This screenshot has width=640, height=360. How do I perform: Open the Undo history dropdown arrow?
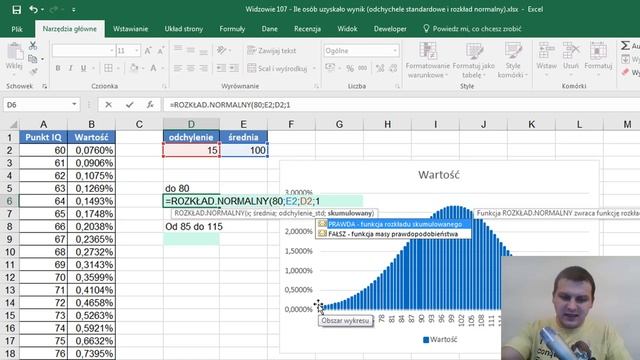(42, 9)
